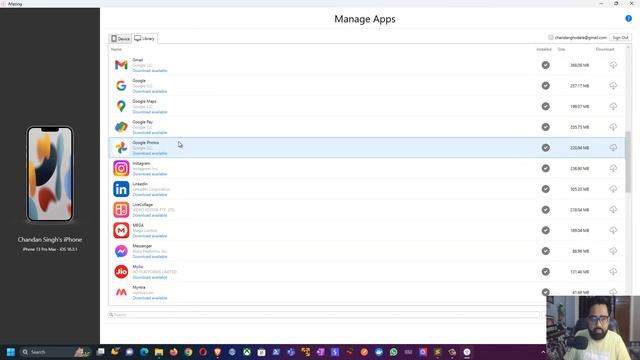Launch Firefox from the taskbar
The height and width of the screenshot is (360, 640).
[173, 352]
